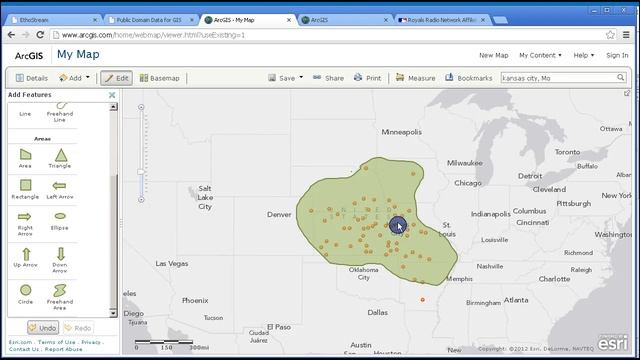The height and width of the screenshot is (360, 640).
Task: Click the ArcGIS logo link
Action: pyautogui.click(x=29, y=56)
